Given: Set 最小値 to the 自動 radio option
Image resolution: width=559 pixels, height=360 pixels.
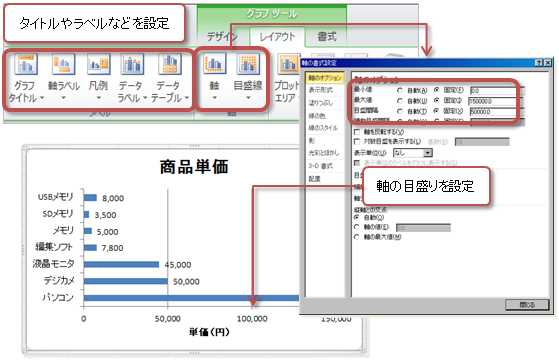Looking at the screenshot, I should pyautogui.click(x=400, y=91).
